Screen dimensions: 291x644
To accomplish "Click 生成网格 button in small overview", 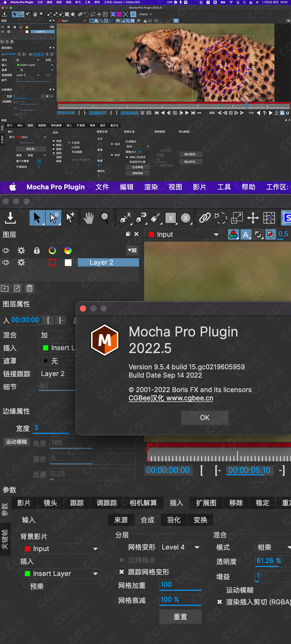I will pyautogui.click(x=137, y=167).
